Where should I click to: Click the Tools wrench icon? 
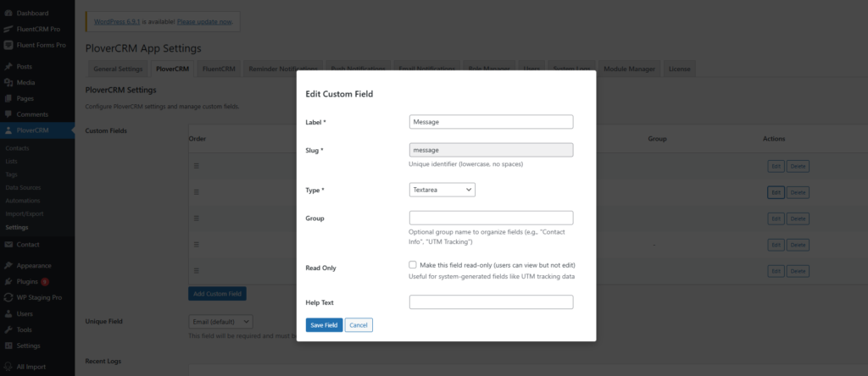point(8,329)
